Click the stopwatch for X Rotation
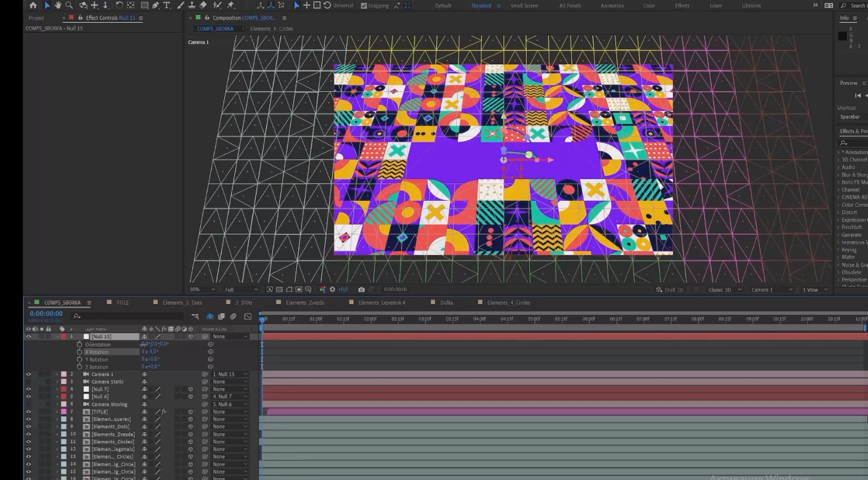This screenshot has height=480, width=868. coord(79,352)
